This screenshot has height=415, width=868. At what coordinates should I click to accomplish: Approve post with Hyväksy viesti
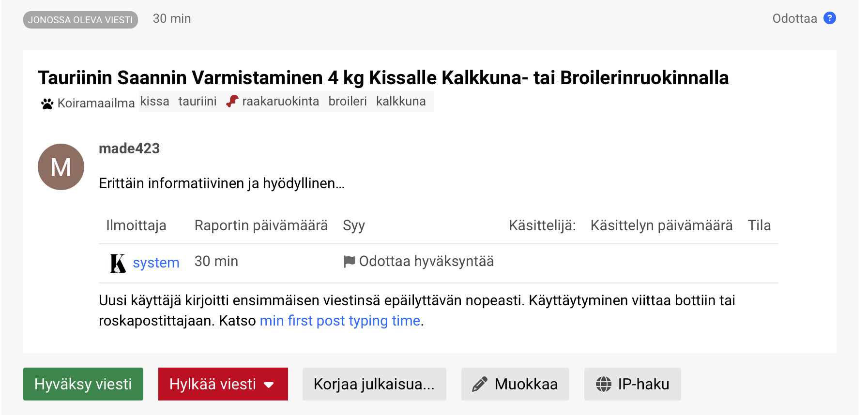[x=83, y=385]
